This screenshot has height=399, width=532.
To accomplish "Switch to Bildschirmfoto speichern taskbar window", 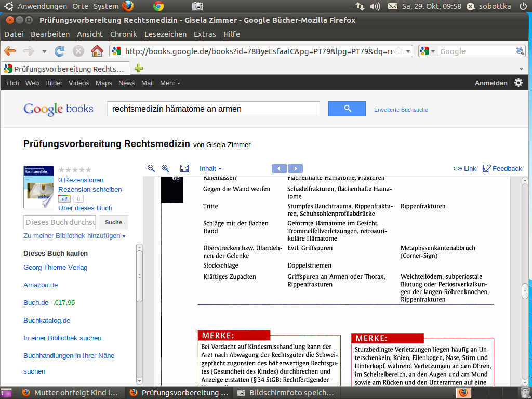I will 285,393.
